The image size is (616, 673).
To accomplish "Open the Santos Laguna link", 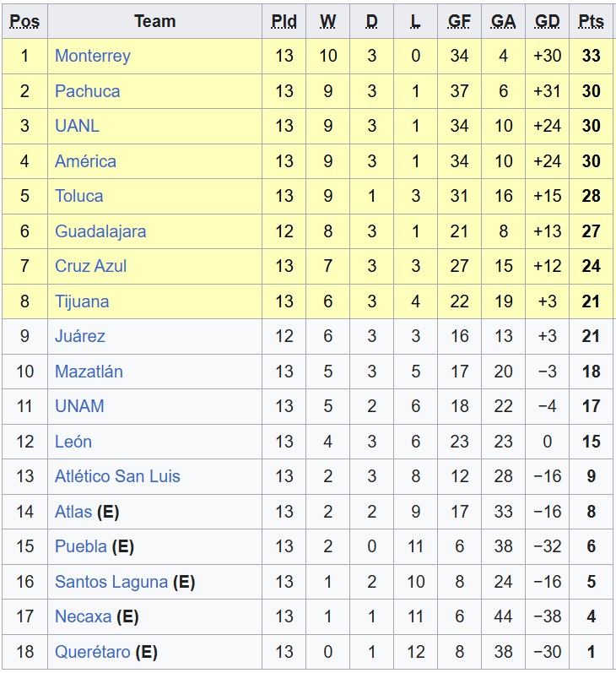I will [x=111, y=582].
